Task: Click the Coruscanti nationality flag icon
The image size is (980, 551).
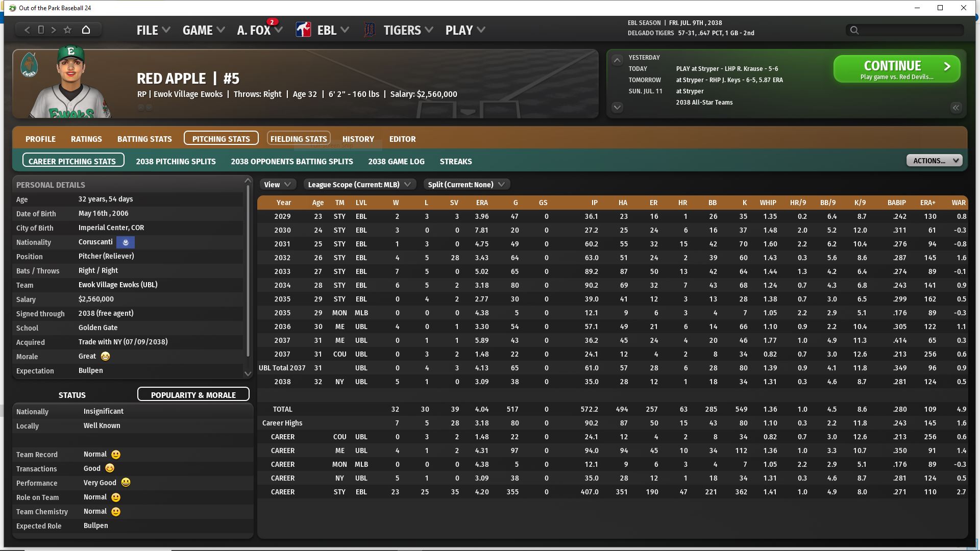Action: pos(126,242)
